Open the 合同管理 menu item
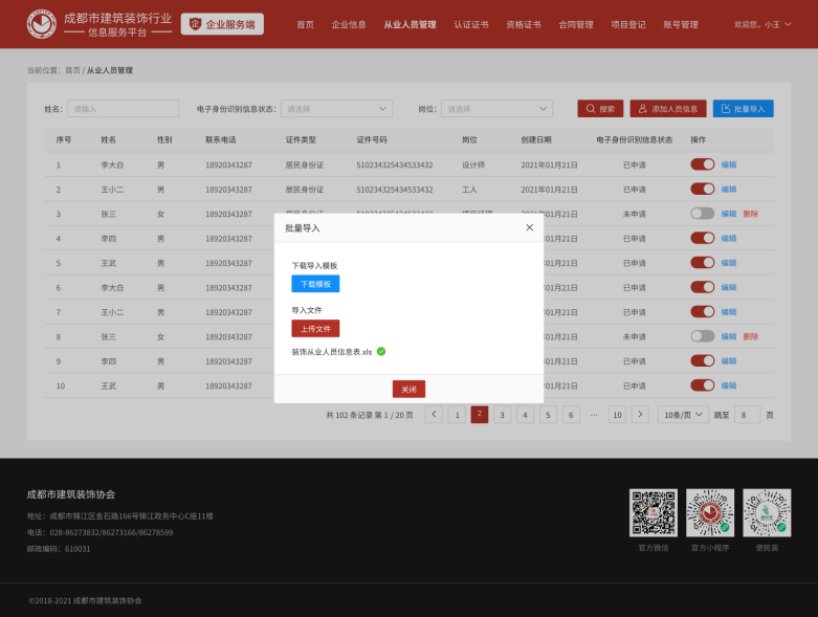This screenshot has width=818, height=617. [x=576, y=24]
